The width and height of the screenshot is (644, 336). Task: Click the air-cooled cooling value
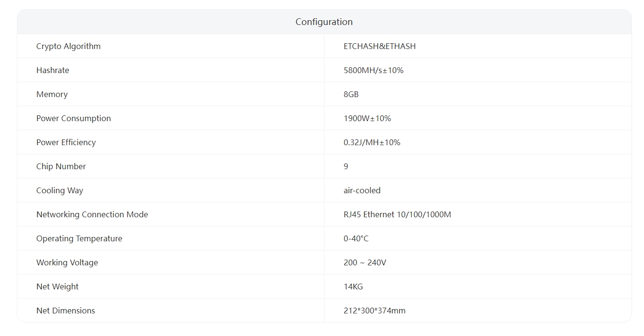point(362,190)
